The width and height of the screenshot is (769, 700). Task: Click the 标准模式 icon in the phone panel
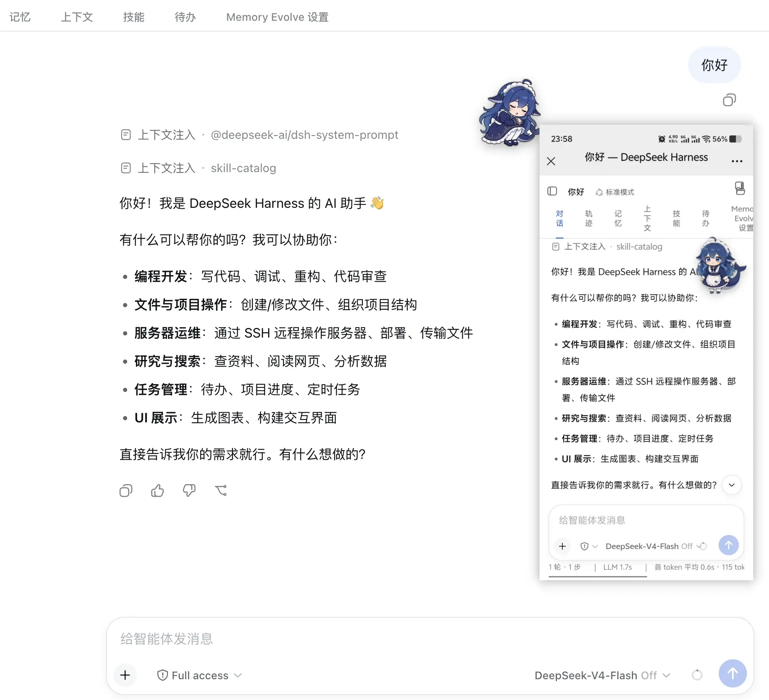[x=599, y=192]
